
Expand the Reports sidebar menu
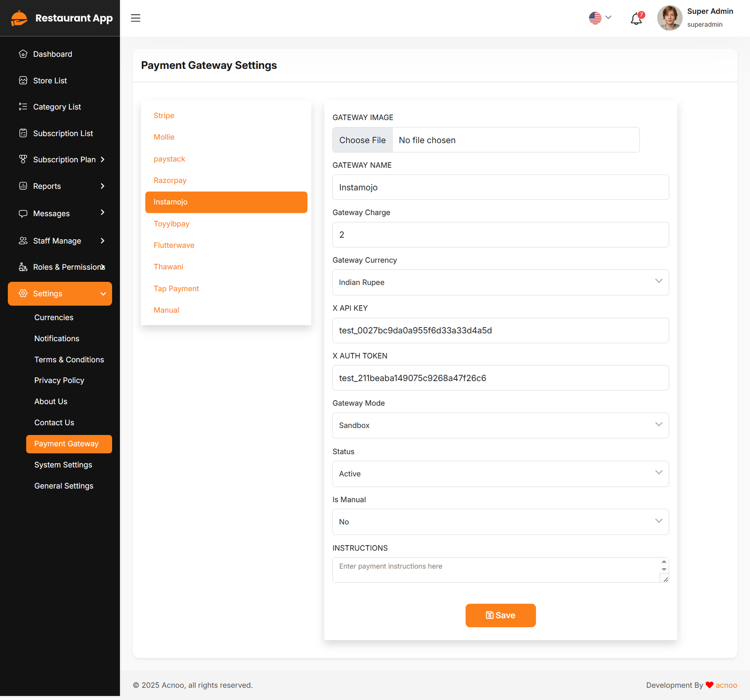pos(60,186)
